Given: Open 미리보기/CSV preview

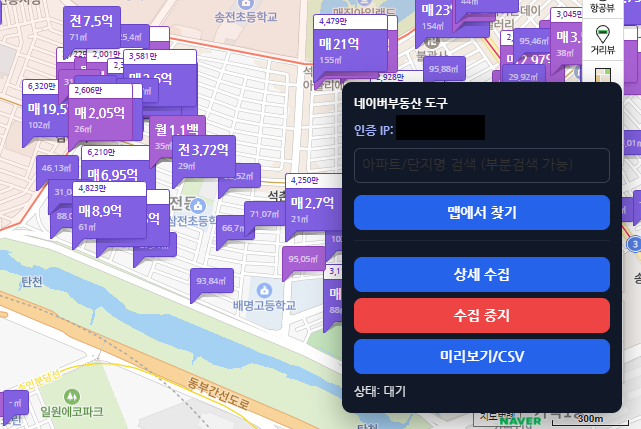Looking at the screenshot, I should [481, 356].
